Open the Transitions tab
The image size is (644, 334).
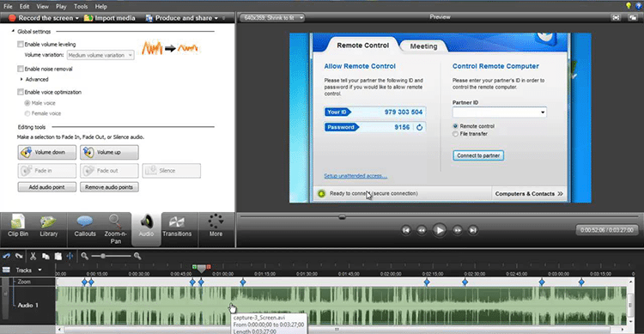point(177,227)
